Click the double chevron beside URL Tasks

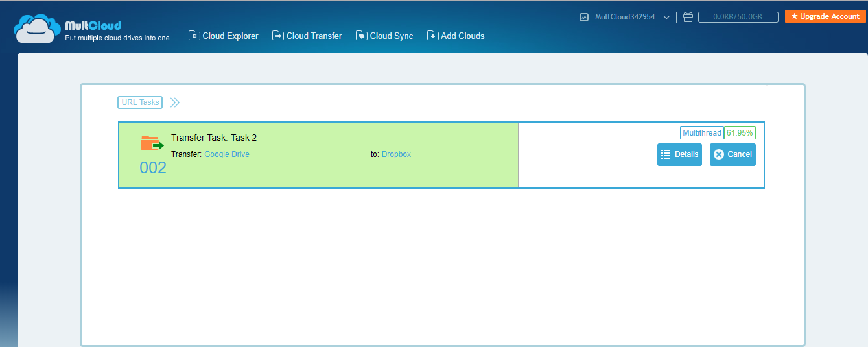coord(175,102)
